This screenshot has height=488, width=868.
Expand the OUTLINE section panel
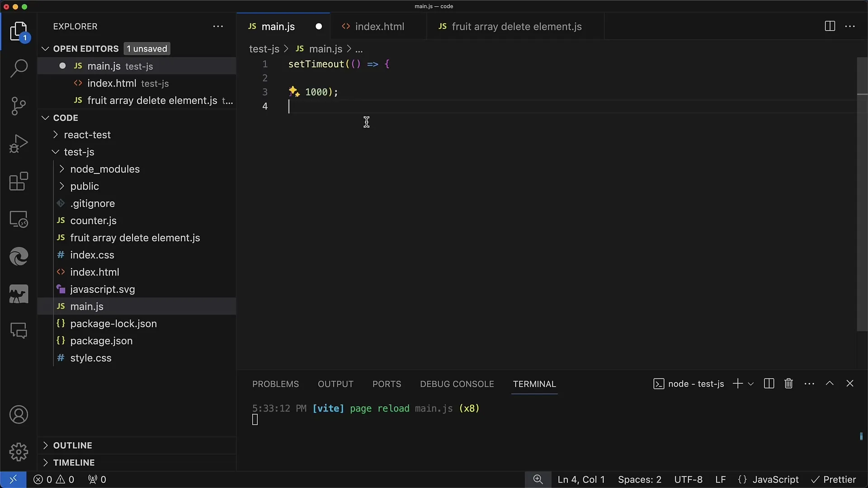(73, 445)
